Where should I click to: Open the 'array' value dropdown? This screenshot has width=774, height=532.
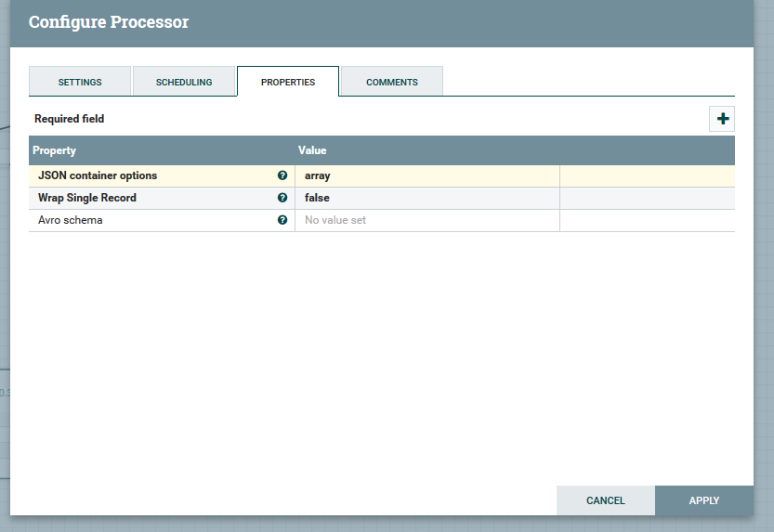426,175
